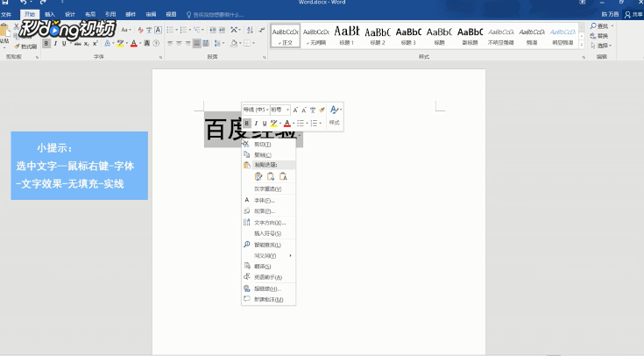This screenshot has height=356, width=644.
Task: Toggle Bold in the floating mini toolbar
Action: (246, 123)
